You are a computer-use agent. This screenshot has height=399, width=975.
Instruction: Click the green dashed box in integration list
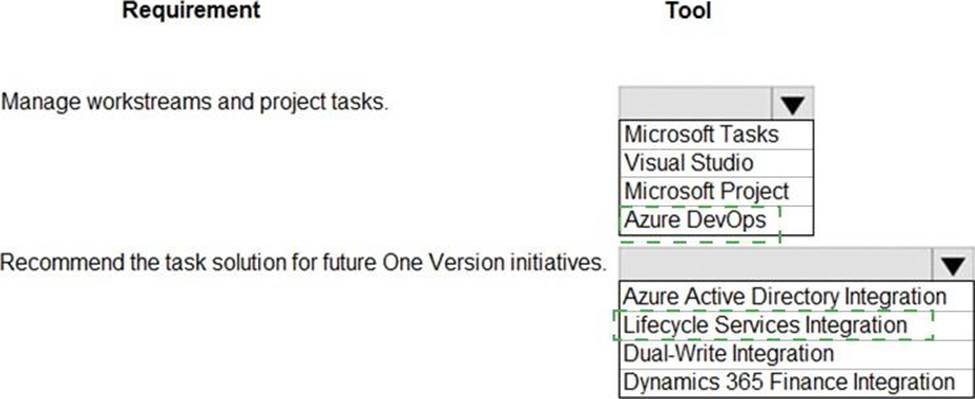pyautogui.click(x=773, y=325)
